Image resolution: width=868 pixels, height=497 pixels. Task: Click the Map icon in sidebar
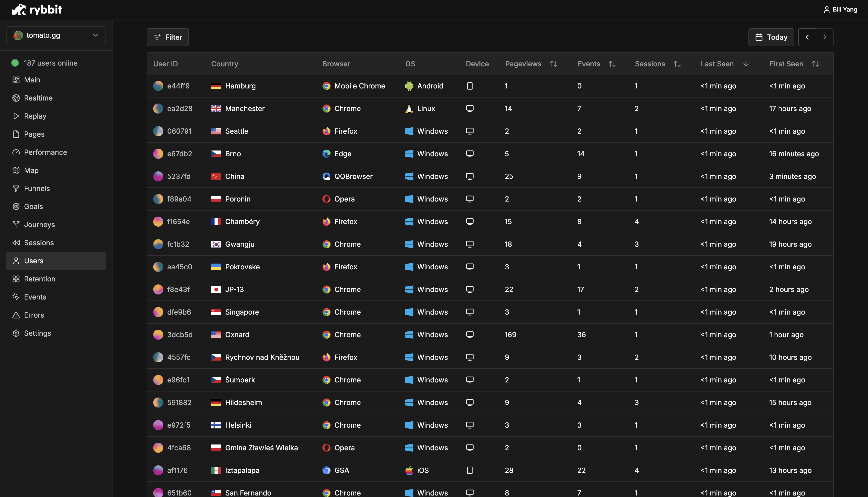16,170
